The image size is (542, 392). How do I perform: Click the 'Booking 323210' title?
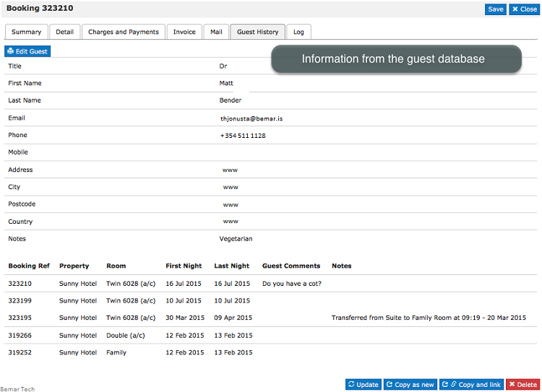(x=40, y=8)
